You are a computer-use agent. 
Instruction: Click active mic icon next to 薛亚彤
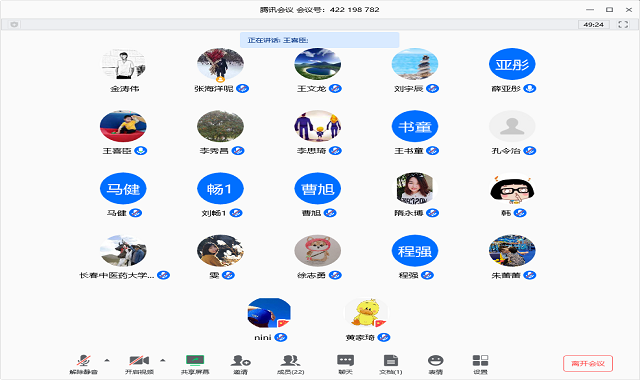click(530, 89)
